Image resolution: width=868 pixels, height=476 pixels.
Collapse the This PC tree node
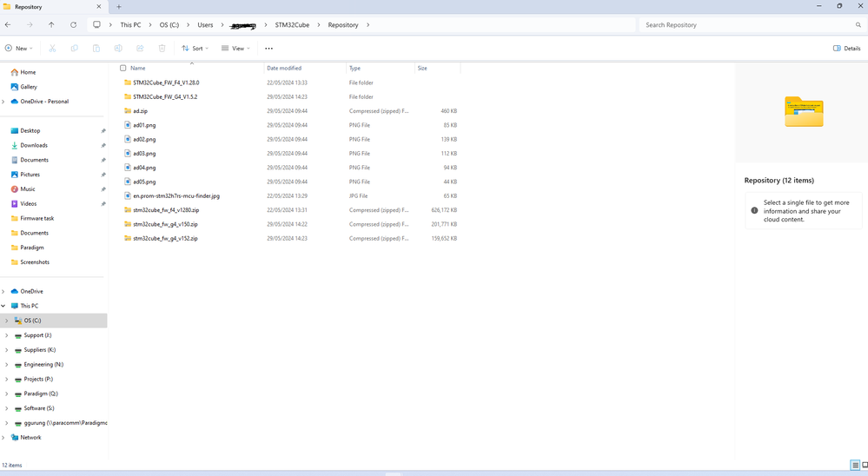tap(3, 306)
